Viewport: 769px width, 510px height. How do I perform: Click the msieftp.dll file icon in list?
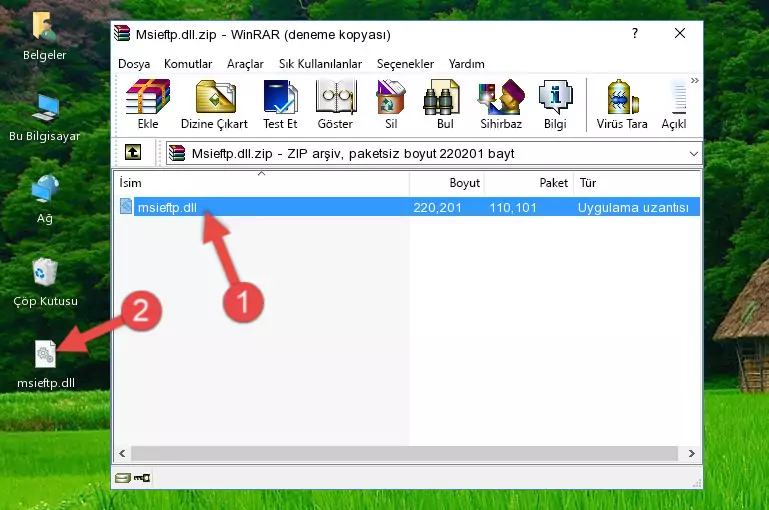point(126,206)
